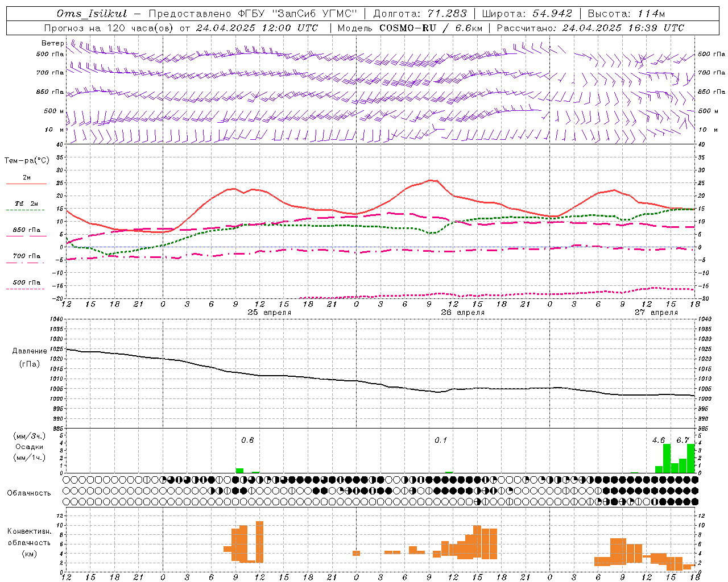The image size is (728, 582).
Task: Click the Ветер panel label
Action: pyautogui.click(x=53, y=43)
